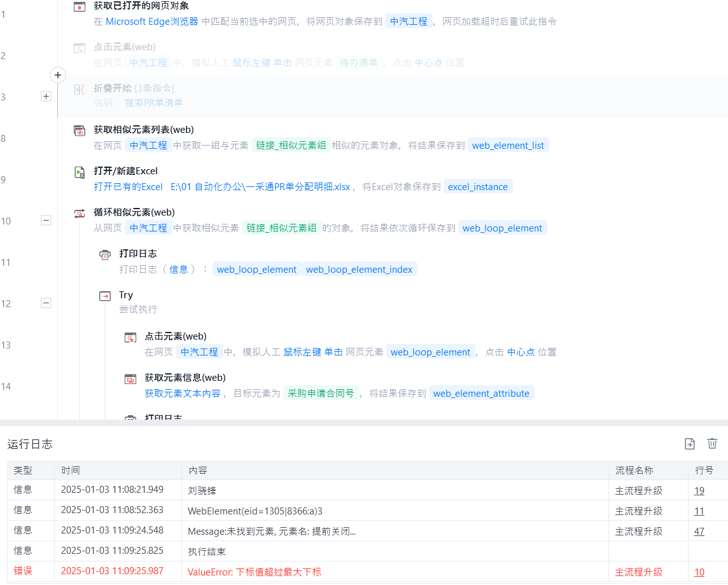Click the 打开/新建Excel step icon
The width and height of the screenshot is (728, 585).
[80, 172]
